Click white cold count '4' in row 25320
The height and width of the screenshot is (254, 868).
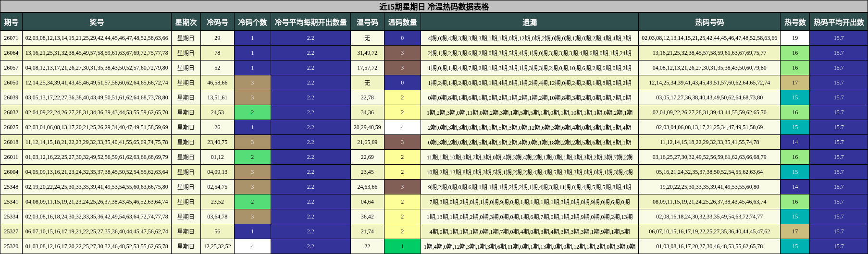tap(252, 246)
